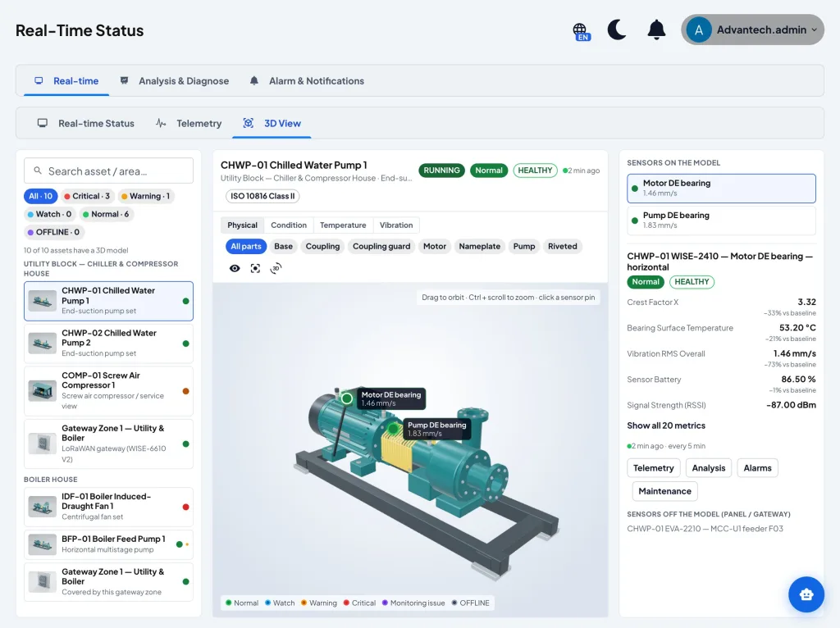This screenshot has width=840, height=628.
Task: Isolate the Pump part
Action: click(524, 246)
